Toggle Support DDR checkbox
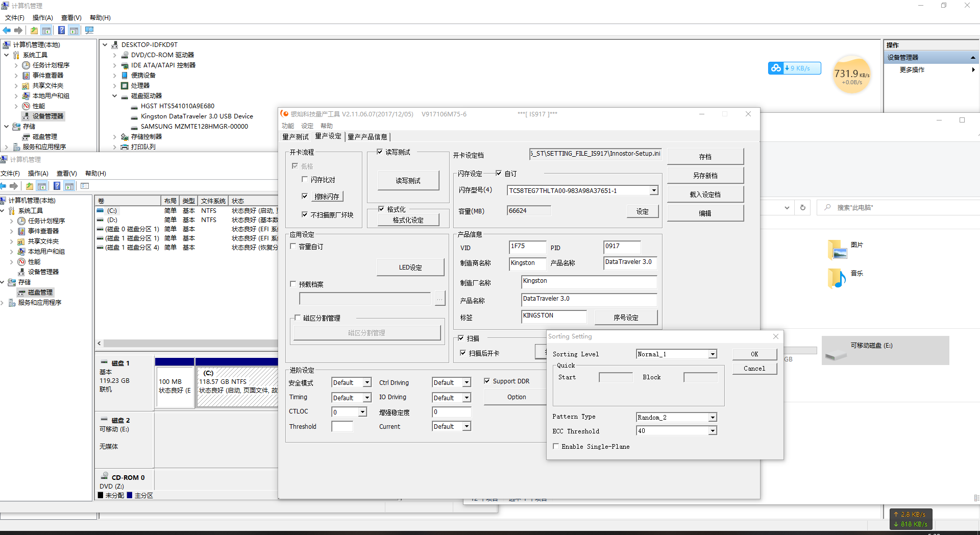The image size is (980, 535). tap(487, 381)
